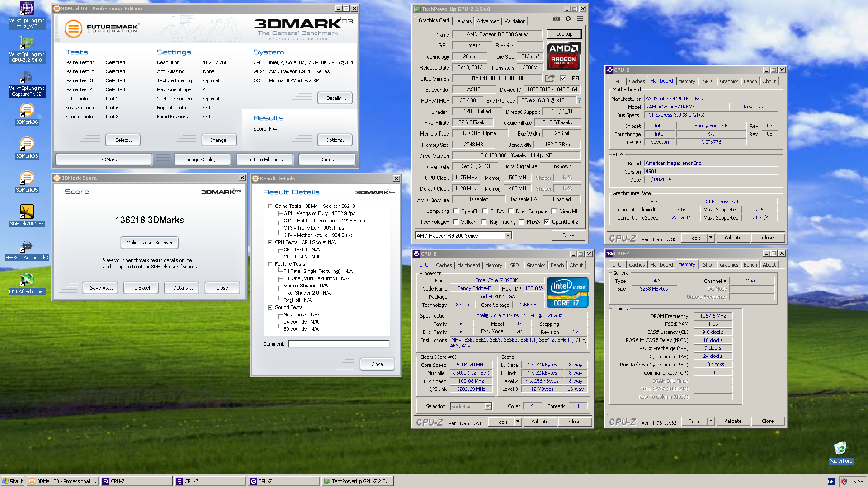The height and width of the screenshot is (488, 868).
Task: Open Tools dropdown arrow in the CPU-Z Mainboard window
Action: click(x=711, y=238)
